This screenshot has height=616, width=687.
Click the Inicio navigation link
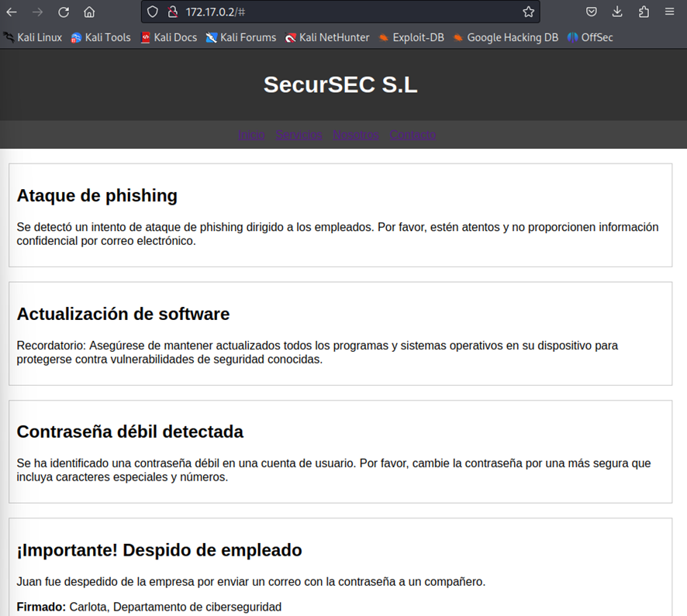pyautogui.click(x=251, y=135)
